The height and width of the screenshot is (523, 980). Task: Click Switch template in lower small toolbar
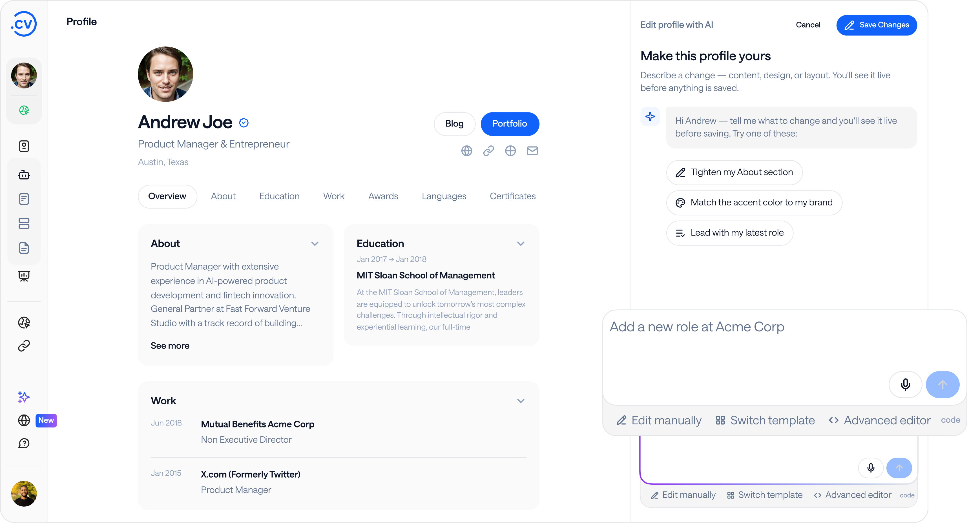coord(765,495)
